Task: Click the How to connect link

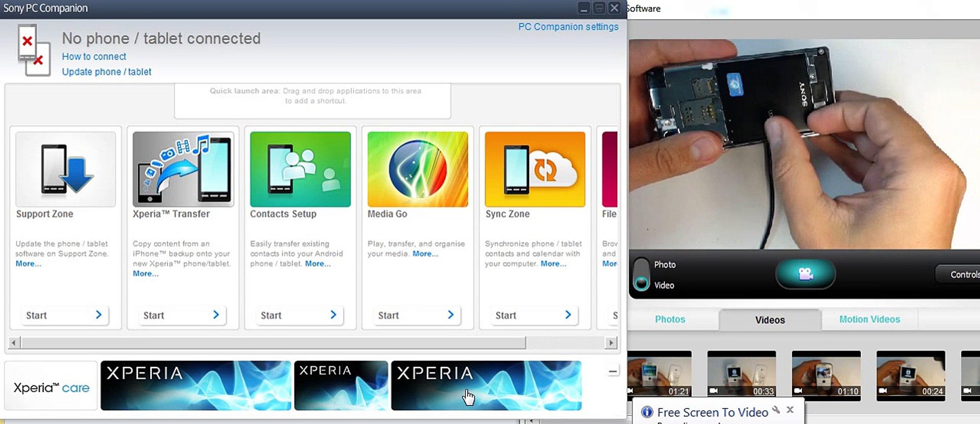Action: point(94,57)
